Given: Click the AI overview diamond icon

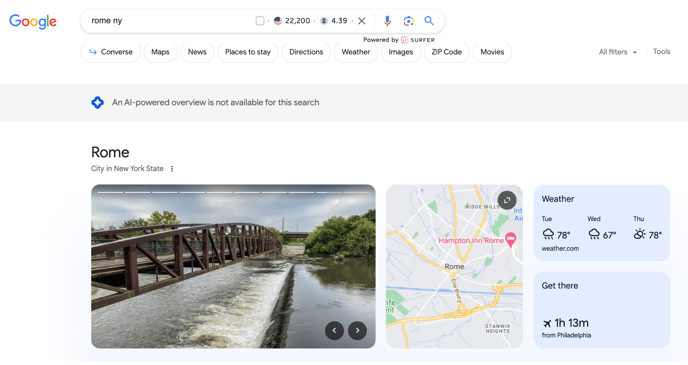Looking at the screenshot, I should tap(97, 102).
